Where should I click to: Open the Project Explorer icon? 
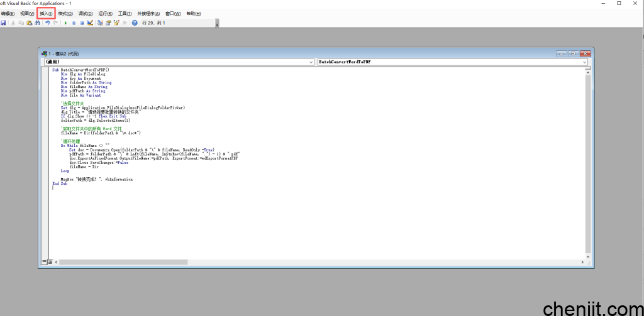pyautogui.click(x=100, y=23)
